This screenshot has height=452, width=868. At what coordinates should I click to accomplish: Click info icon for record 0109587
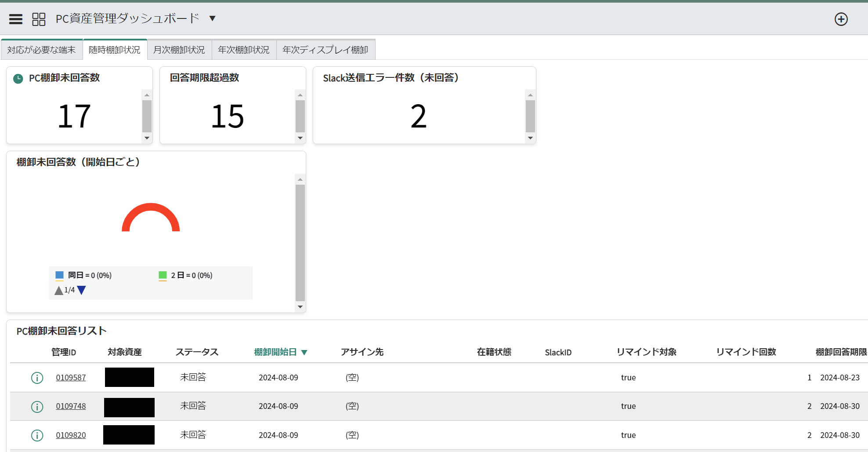(37, 378)
